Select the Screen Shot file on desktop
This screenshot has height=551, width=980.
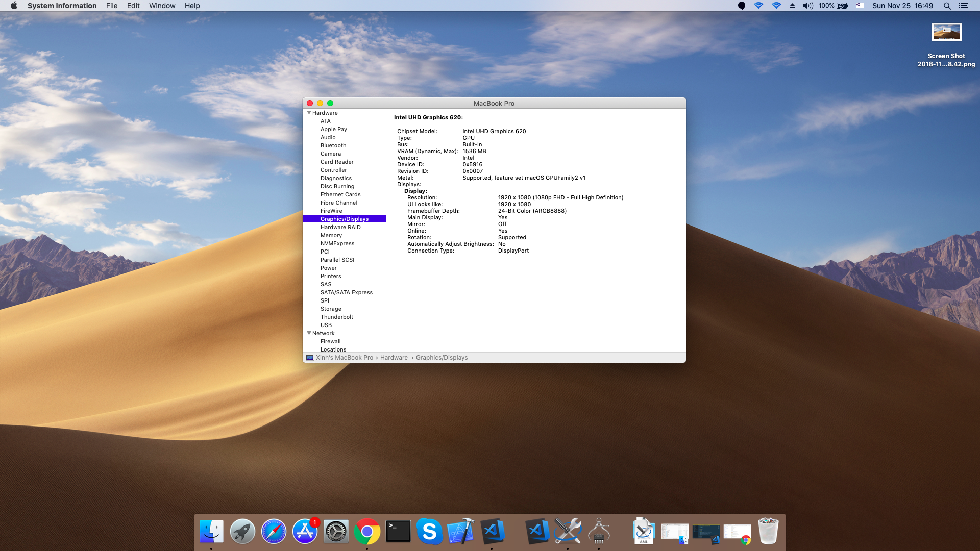[x=946, y=32]
